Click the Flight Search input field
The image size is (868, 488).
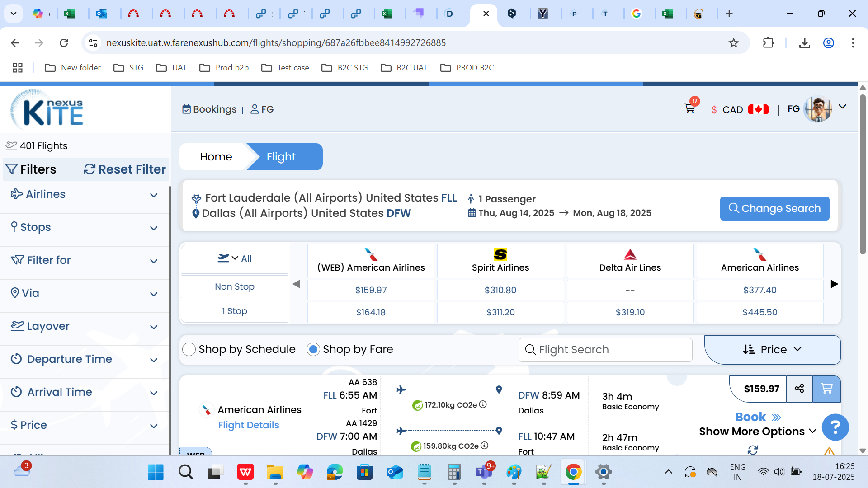point(605,350)
